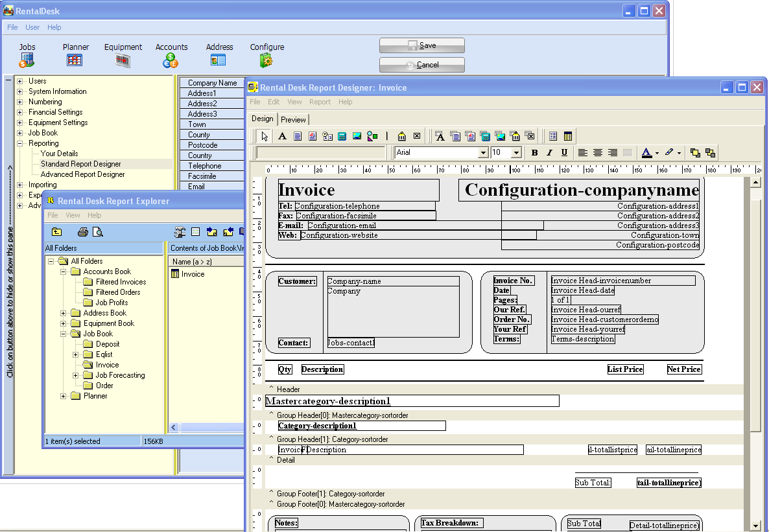769x532 pixels.
Task: Select Advanced Report Designer in tree
Action: [x=82, y=174]
